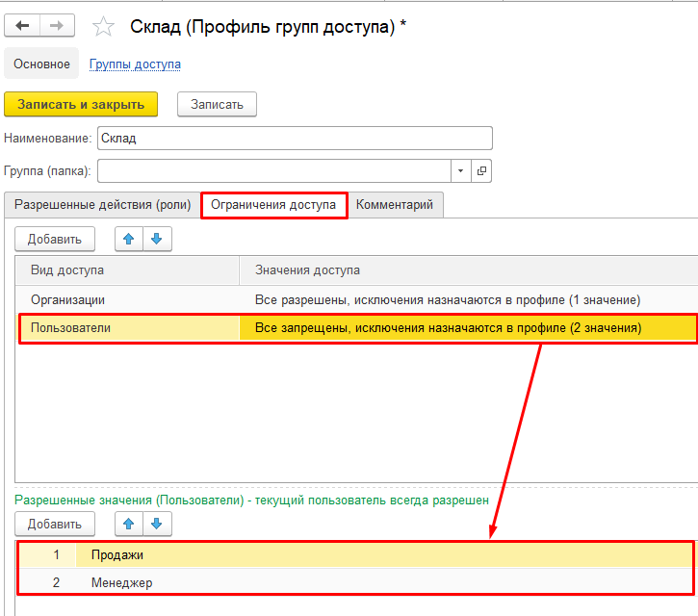Open the Комментарий tab
Screen dimensions: 698x616
(395, 205)
